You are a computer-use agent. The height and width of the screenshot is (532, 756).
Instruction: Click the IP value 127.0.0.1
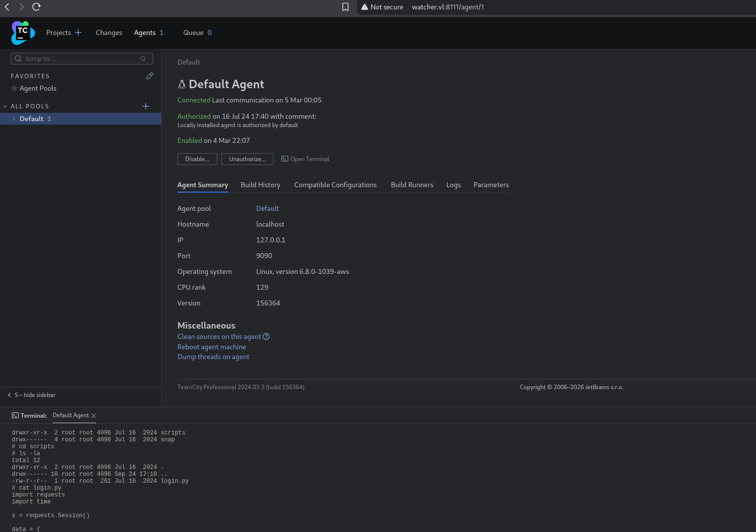point(271,240)
